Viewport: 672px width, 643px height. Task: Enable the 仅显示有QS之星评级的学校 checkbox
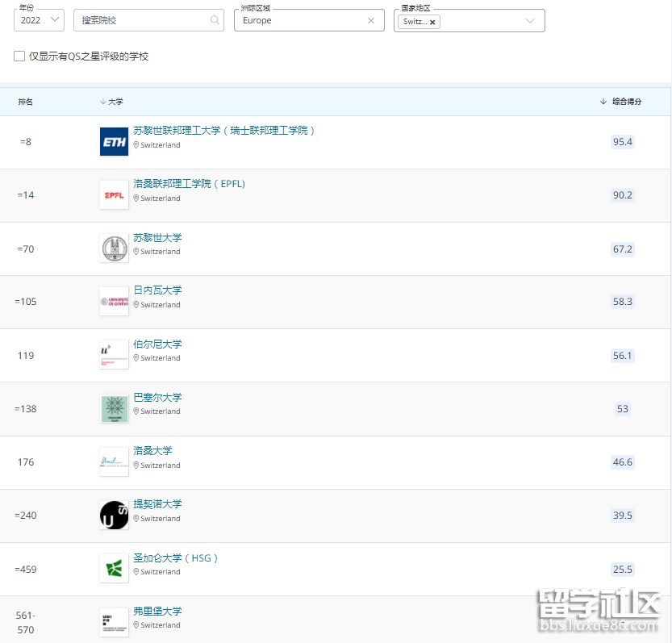19,56
